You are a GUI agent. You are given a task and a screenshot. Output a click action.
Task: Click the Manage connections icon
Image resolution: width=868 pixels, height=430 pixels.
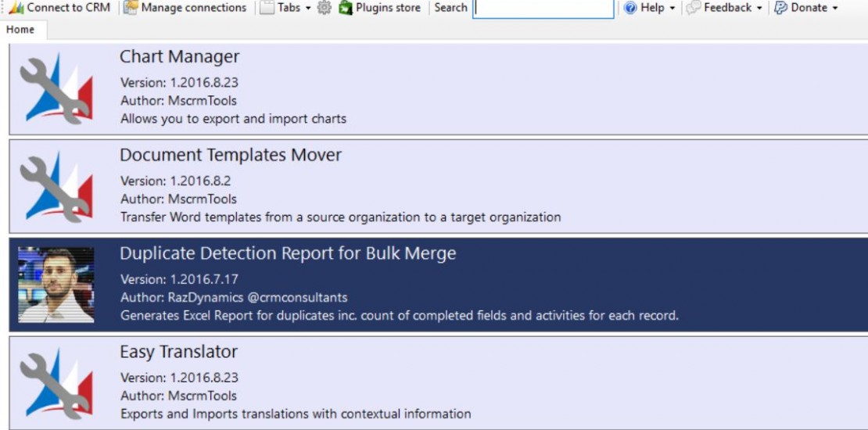tap(131, 8)
